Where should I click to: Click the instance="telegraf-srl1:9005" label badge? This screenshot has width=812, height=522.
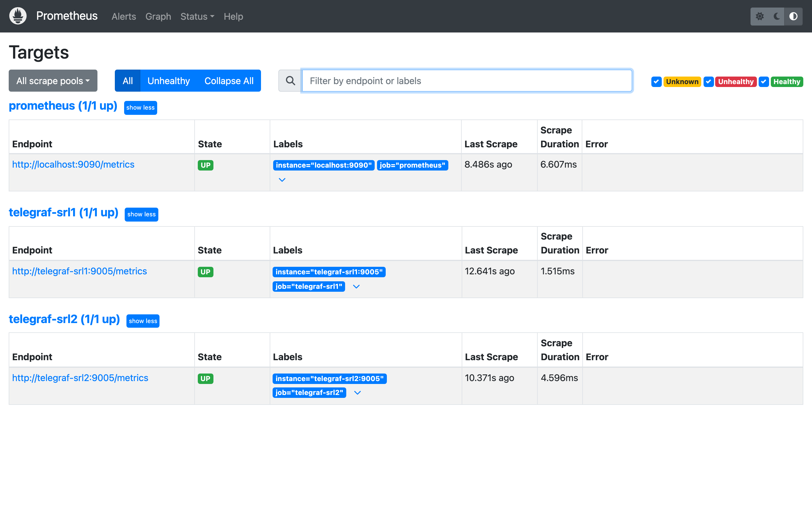pyautogui.click(x=329, y=272)
